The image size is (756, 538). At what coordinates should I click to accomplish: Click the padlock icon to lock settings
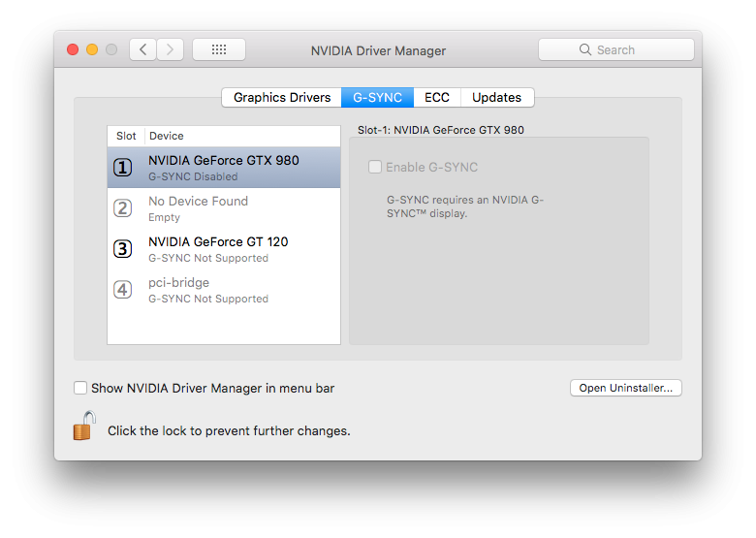click(84, 427)
